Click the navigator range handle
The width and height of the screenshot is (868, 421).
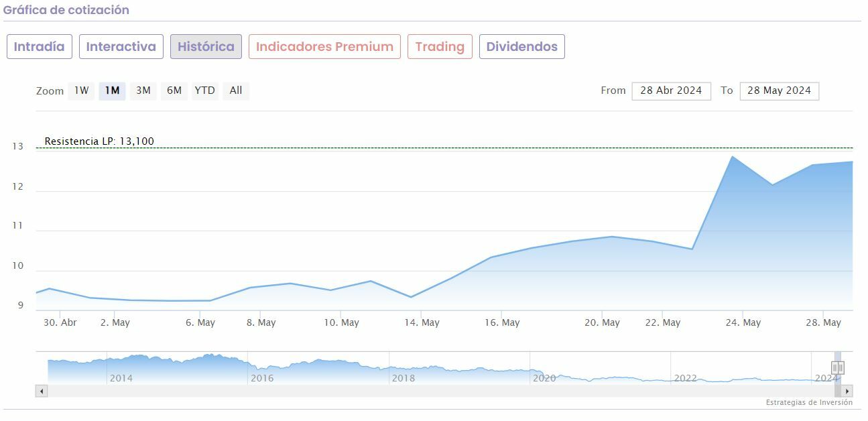pyautogui.click(x=837, y=367)
